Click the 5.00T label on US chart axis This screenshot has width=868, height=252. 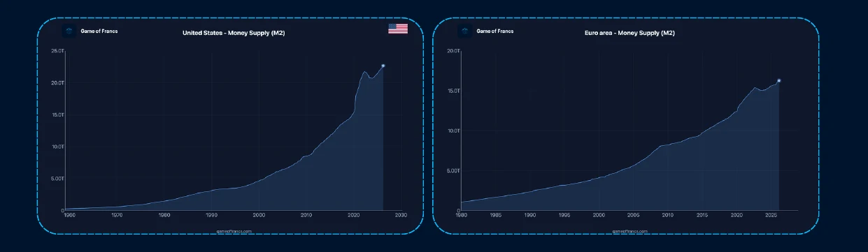tap(58, 179)
